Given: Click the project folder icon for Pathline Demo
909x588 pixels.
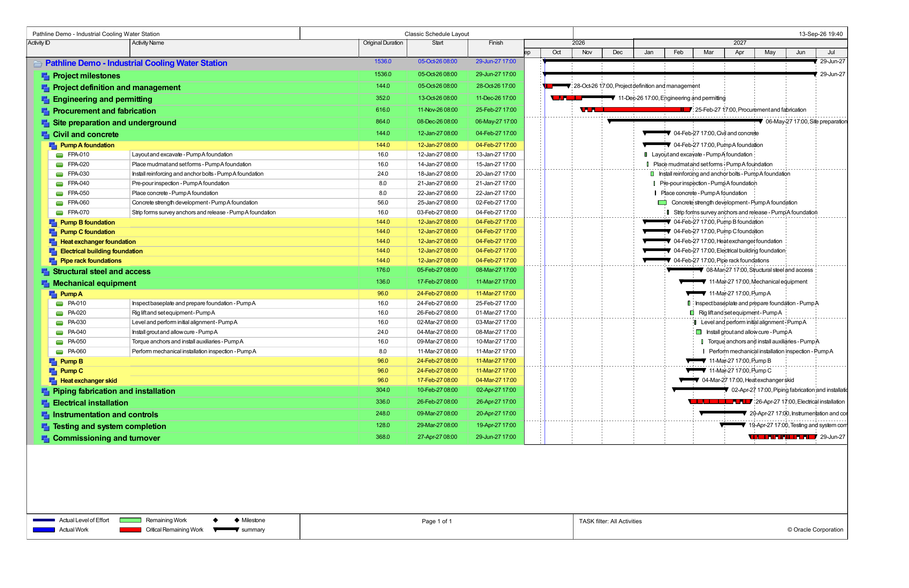Looking at the screenshot, I should [37, 64].
